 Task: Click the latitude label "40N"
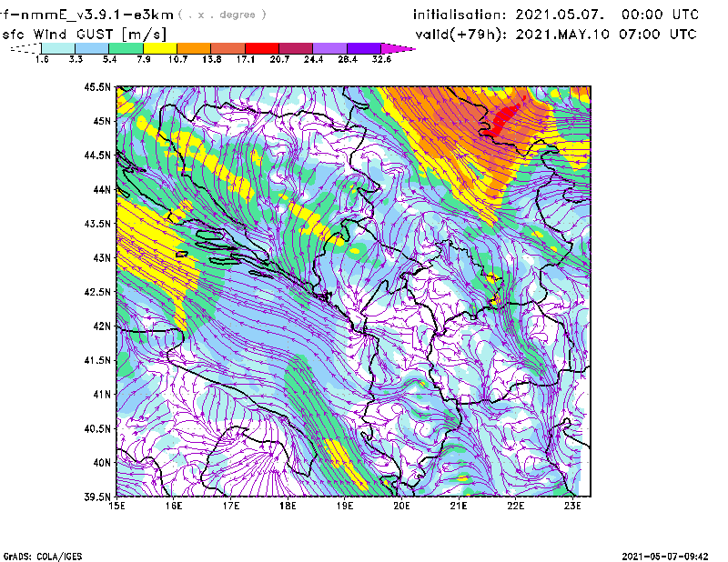(102, 463)
